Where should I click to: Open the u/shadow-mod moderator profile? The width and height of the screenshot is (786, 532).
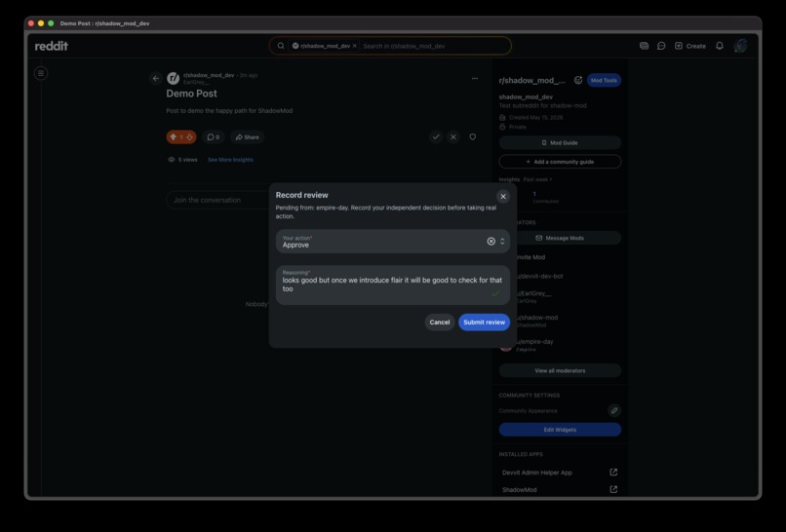click(x=537, y=318)
